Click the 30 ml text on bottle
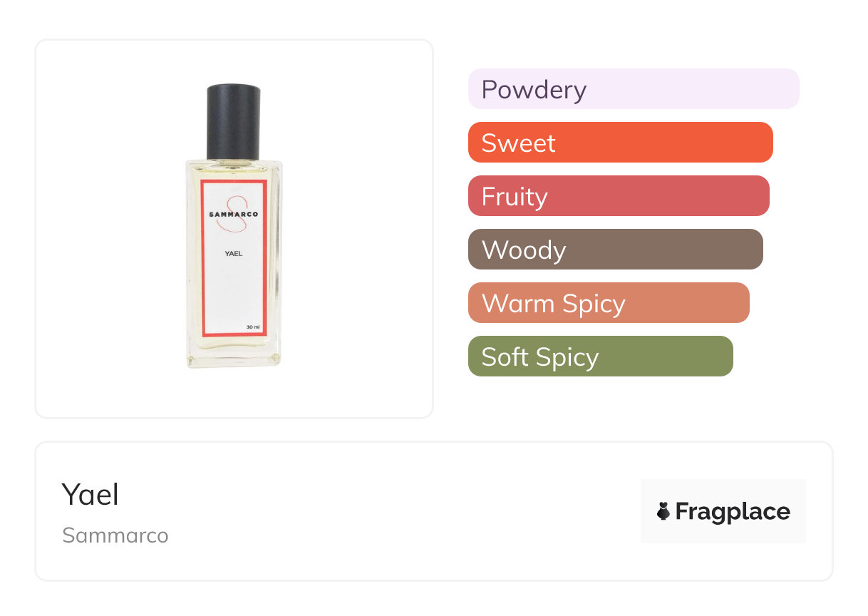Image resolution: width=868 pixels, height=616 pixels. 252,327
